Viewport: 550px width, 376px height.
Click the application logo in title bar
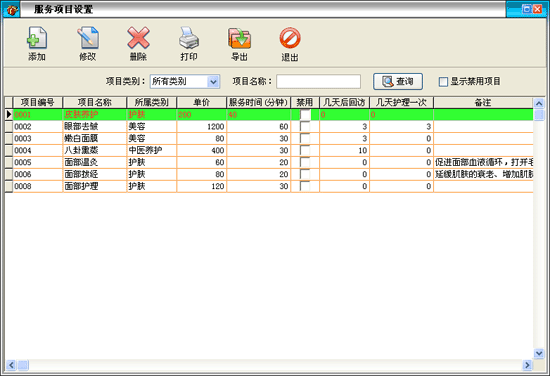pyautogui.click(x=11, y=10)
